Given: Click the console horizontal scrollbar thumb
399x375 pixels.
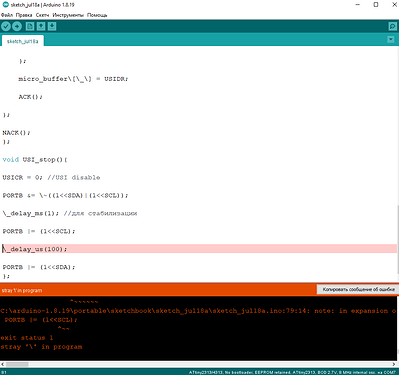Looking at the screenshot, I should [17, 364].
